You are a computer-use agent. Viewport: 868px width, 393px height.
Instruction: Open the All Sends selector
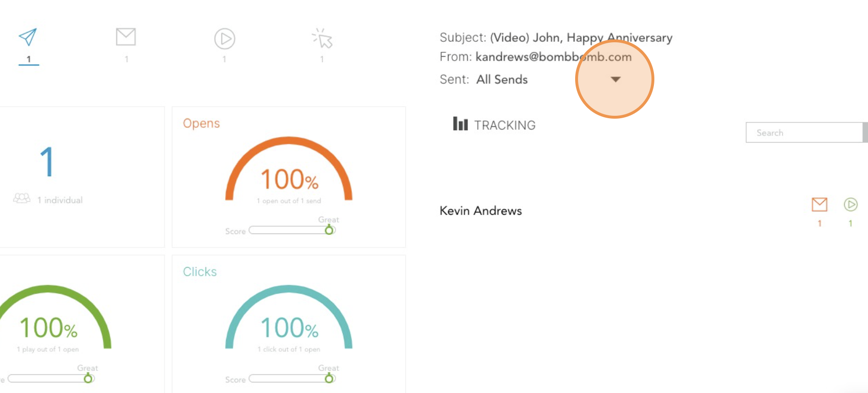[502, 79]
